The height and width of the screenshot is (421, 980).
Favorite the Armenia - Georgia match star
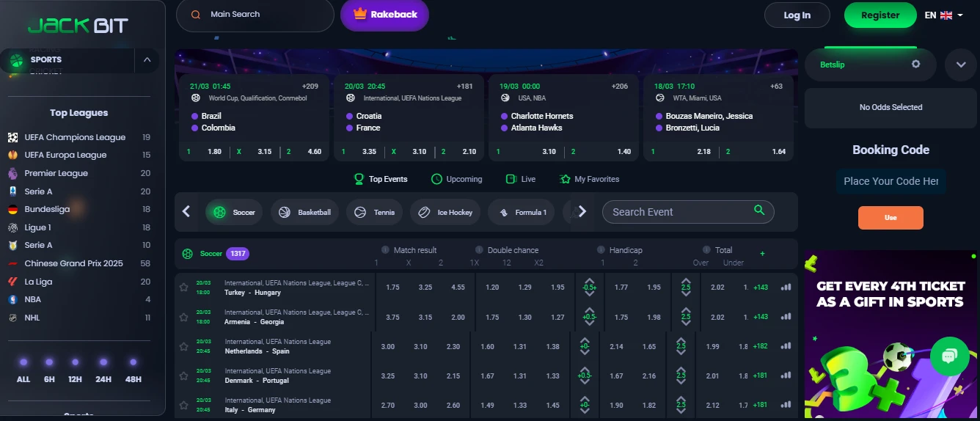(184, 317)
